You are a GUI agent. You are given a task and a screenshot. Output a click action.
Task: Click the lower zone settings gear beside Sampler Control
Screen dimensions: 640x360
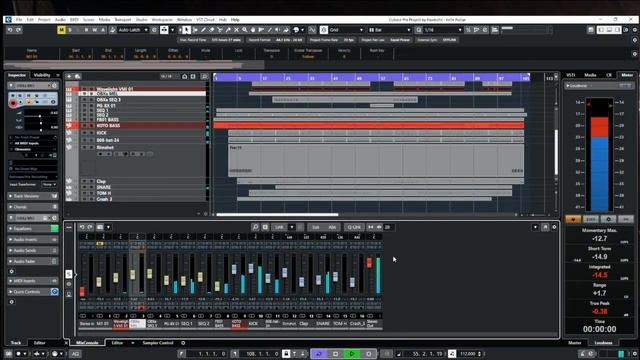[x=183, y=343]
